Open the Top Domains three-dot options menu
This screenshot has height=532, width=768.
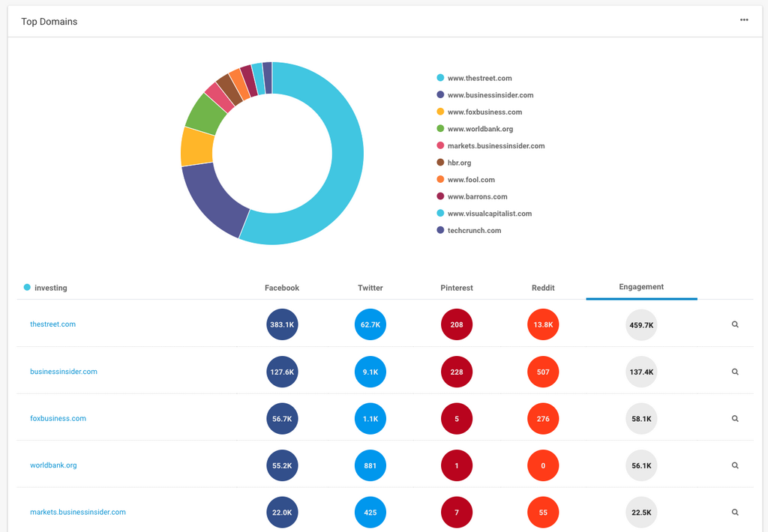coord(744,20)
